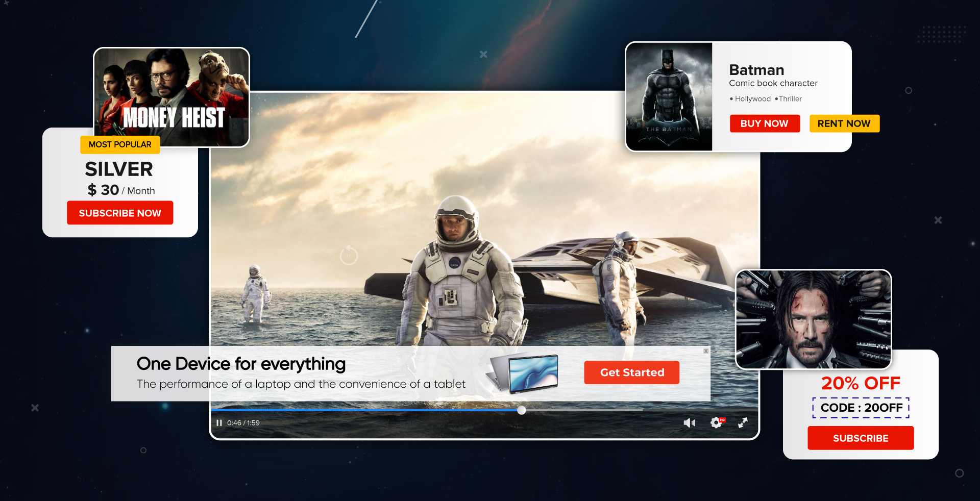Click the replay arrow overlay on the video
Screen dimensions: 980x501
tap(349, 255)
